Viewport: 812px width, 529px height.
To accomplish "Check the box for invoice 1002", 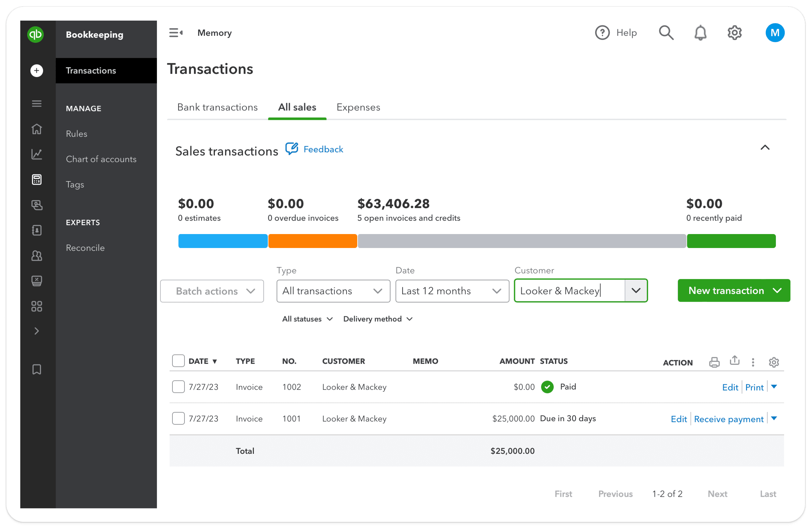I will (x=178, y=387).
